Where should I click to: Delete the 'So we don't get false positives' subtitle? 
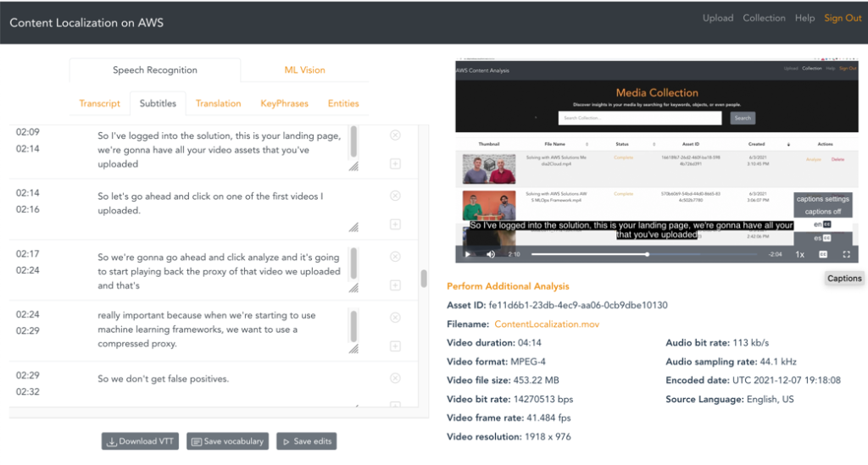(x=395, y=379)
